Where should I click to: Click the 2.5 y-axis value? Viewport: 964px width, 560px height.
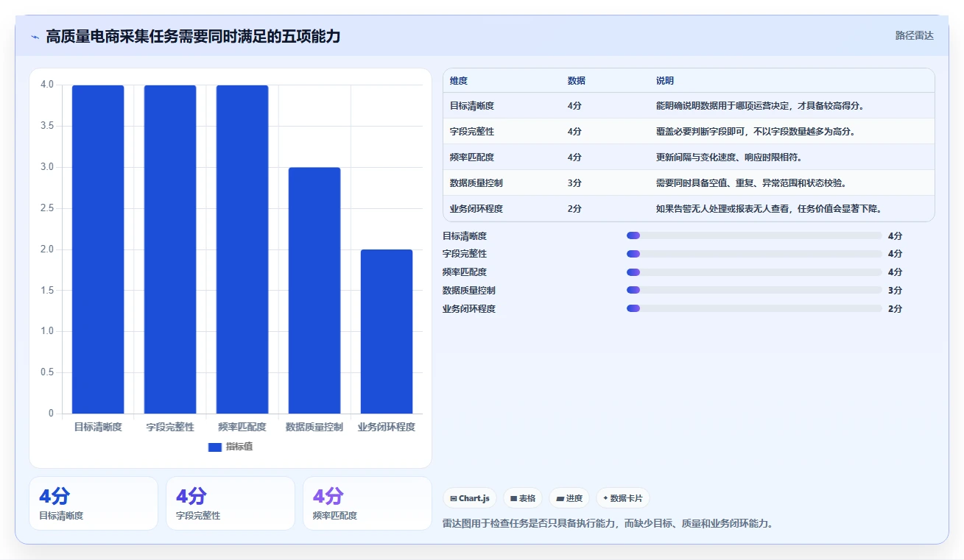pos(47,208)
